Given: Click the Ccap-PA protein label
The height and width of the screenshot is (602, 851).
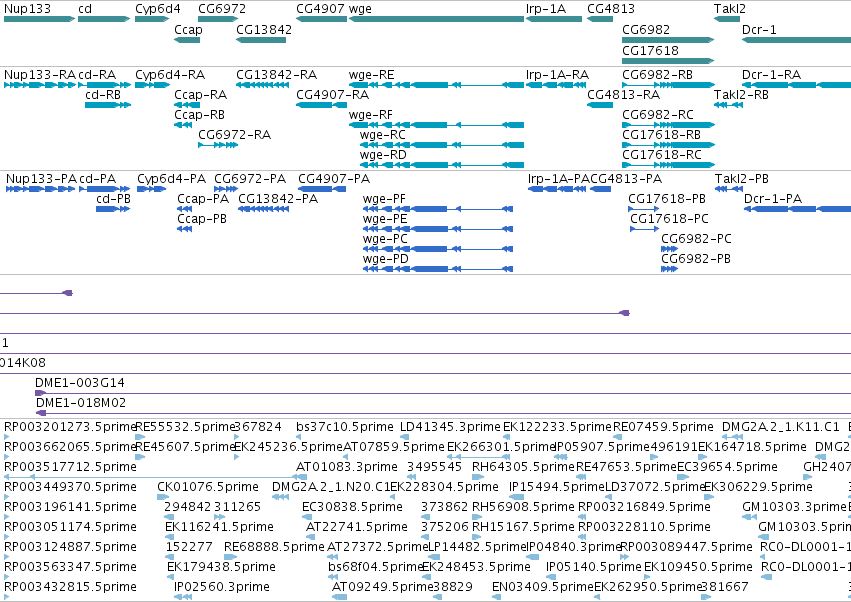Looking at the screenshot, I should (203, 199).
